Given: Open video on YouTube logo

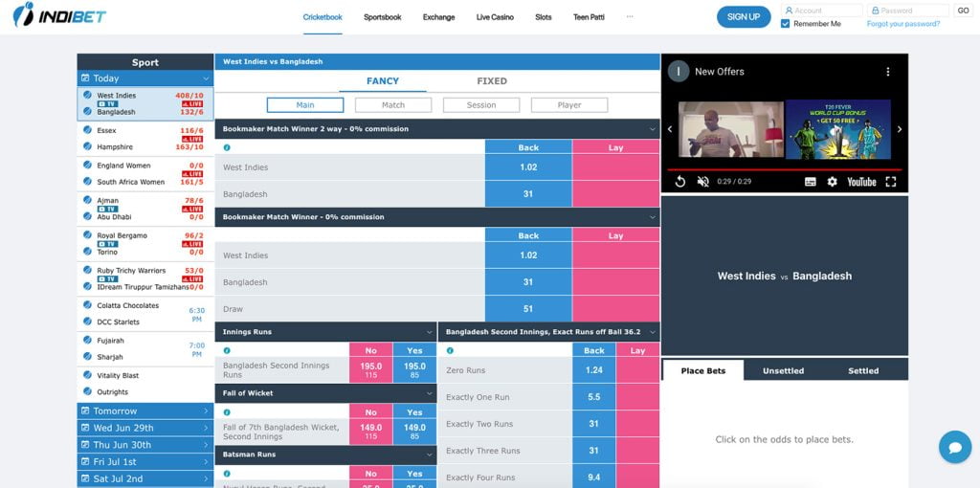Looking at the screenshot, I should tap(861, 182).
